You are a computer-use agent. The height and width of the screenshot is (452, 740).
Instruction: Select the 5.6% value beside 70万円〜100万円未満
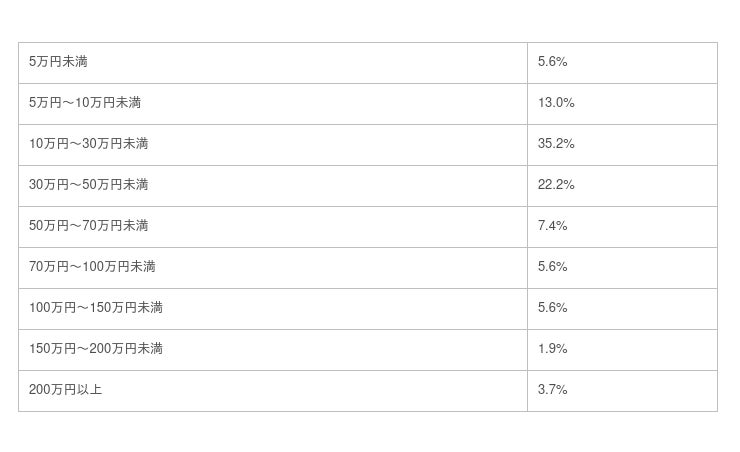click(552, 267)
